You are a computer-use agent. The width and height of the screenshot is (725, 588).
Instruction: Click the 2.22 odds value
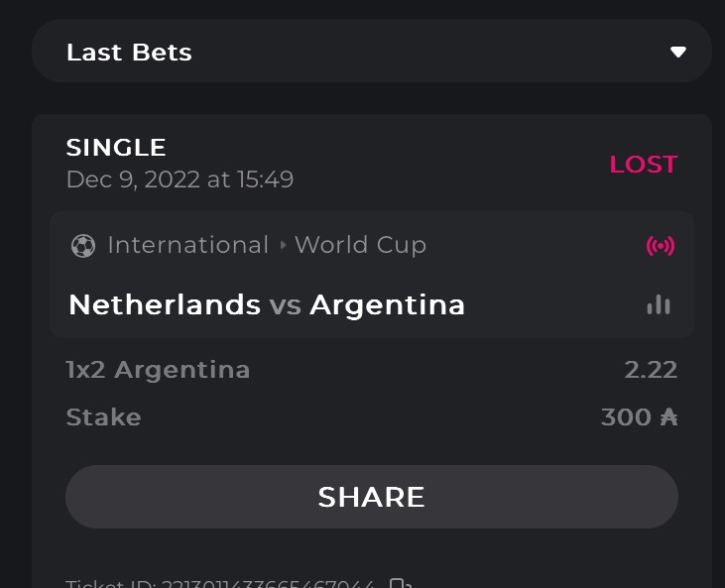click(x=651, y=370)
